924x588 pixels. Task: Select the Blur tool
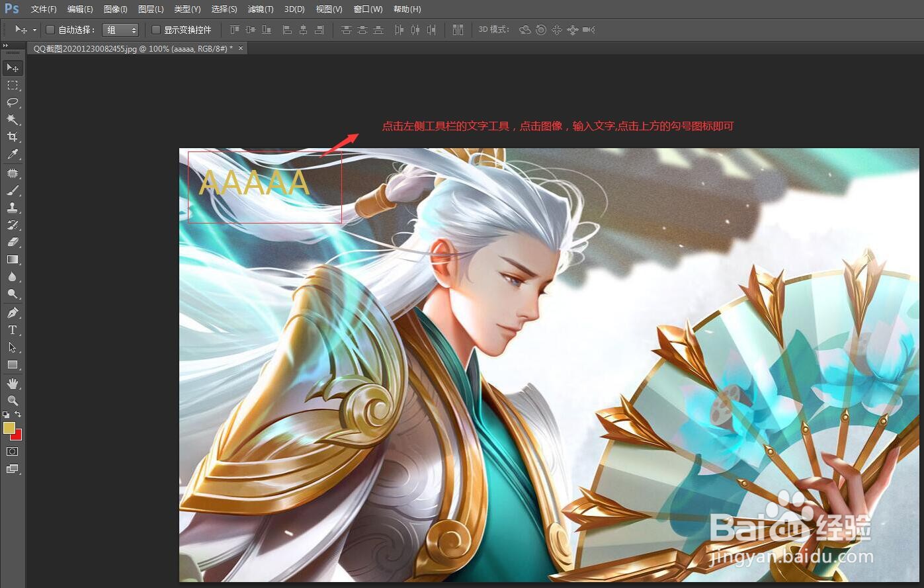pyautogui.click(x=13, y=277)
